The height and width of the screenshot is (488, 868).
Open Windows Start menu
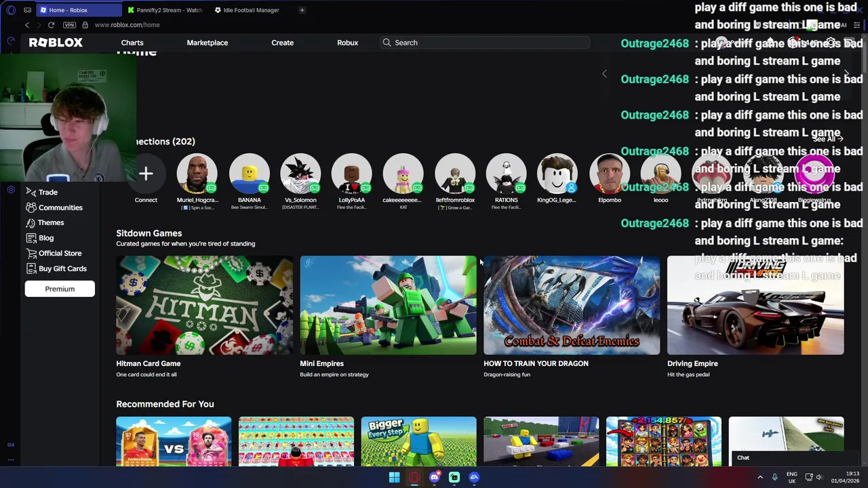click(394, 477)
